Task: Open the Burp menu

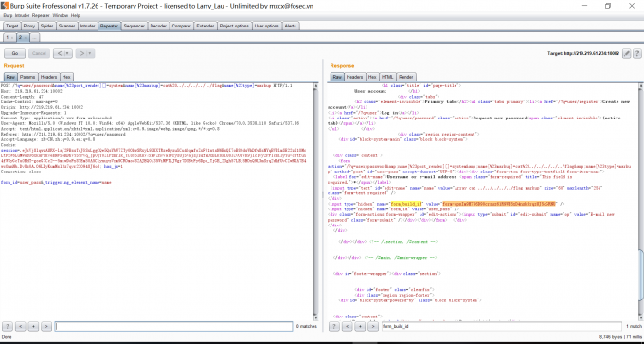Action: point(8,15)
